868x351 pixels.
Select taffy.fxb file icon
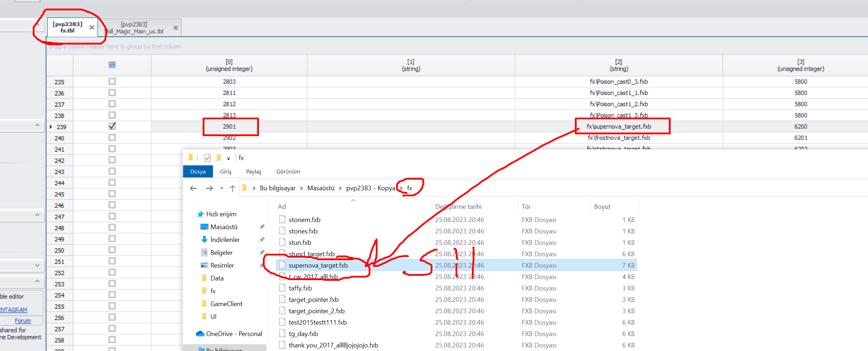282,288
